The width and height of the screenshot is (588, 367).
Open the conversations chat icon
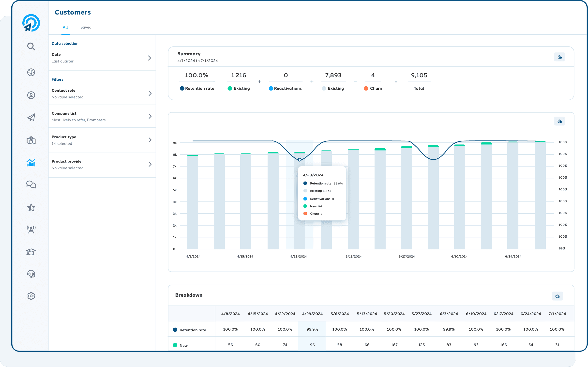coord(31,184)
